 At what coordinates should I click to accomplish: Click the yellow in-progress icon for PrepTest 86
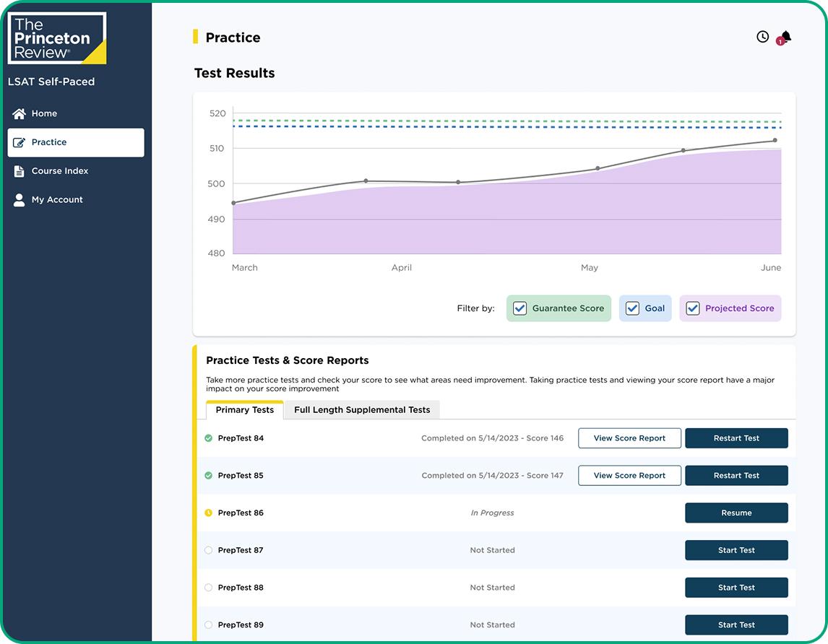[x=209, y=513]
